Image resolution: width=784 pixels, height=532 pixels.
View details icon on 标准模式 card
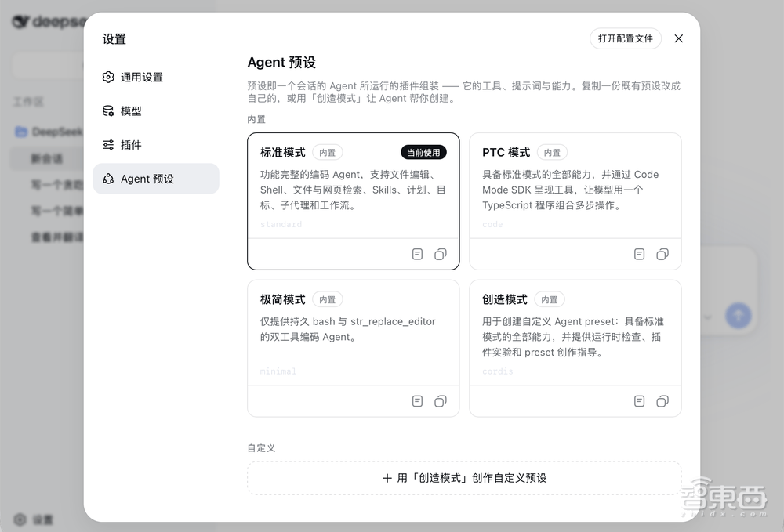point(418,255)
